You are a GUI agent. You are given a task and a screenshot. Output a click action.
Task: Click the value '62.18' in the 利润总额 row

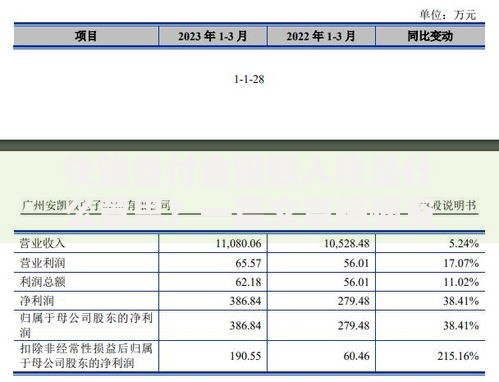tap(248, 282)
